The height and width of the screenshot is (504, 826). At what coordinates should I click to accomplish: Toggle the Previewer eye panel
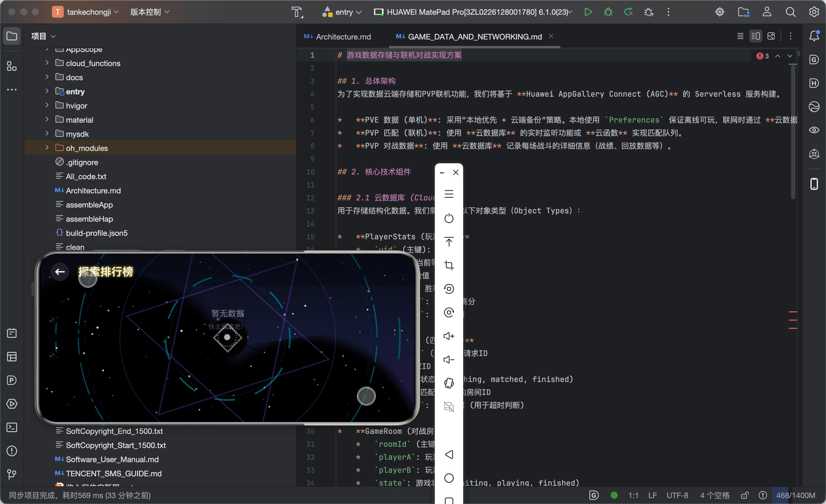814,130
